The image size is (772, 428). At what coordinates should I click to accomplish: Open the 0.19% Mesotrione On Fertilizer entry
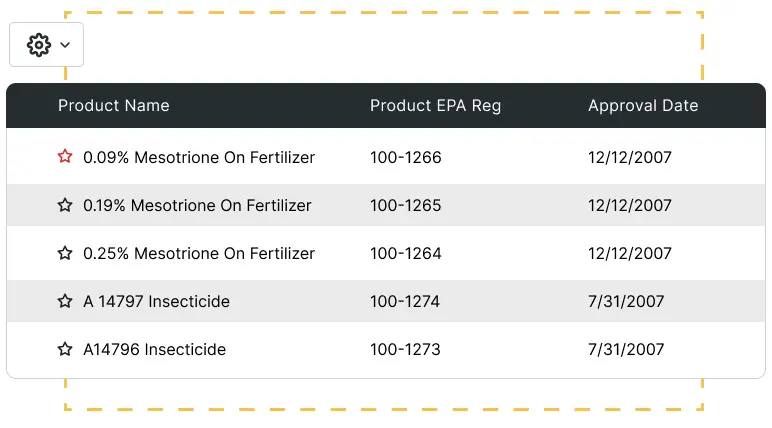pos(197,205)
